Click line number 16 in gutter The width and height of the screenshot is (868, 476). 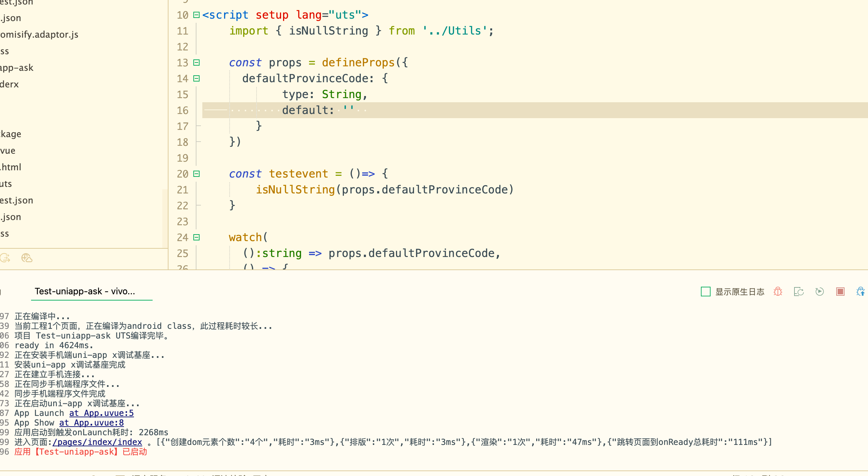[182, 111]
